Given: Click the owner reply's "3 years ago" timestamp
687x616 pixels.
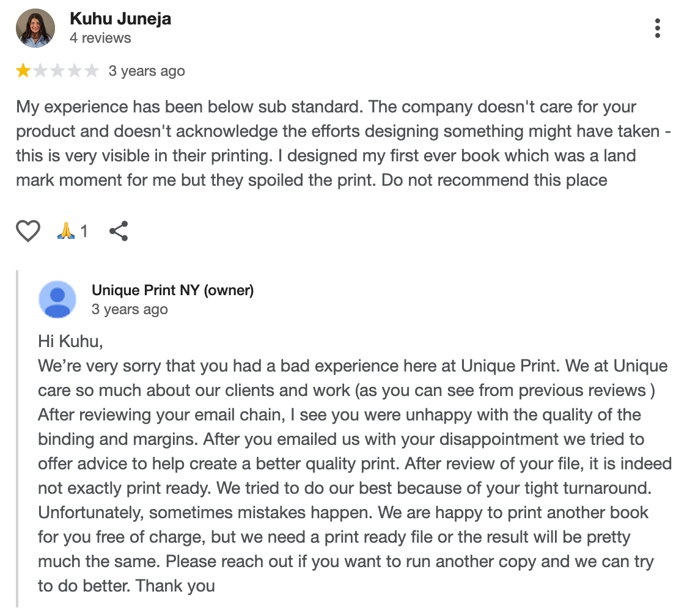Looking at the screenshot, I should click(x=130, y=309).
